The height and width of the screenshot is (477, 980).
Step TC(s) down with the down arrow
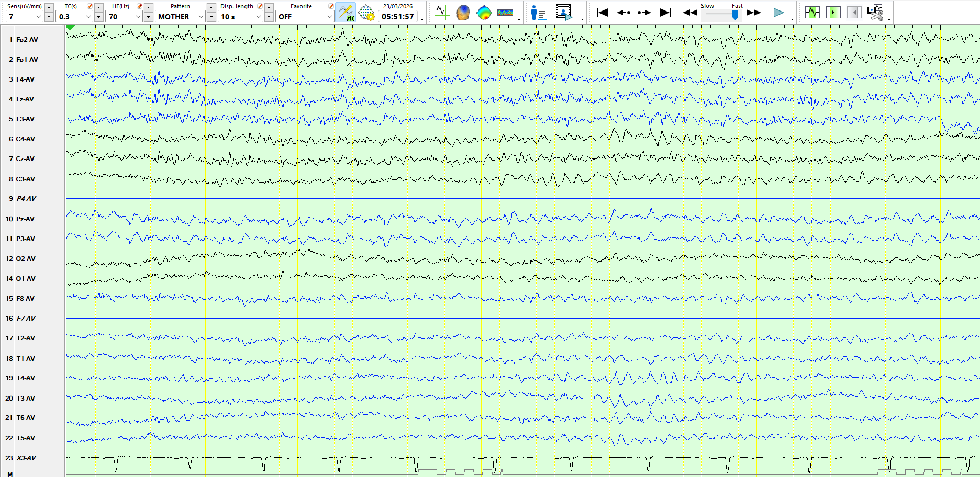99,17
